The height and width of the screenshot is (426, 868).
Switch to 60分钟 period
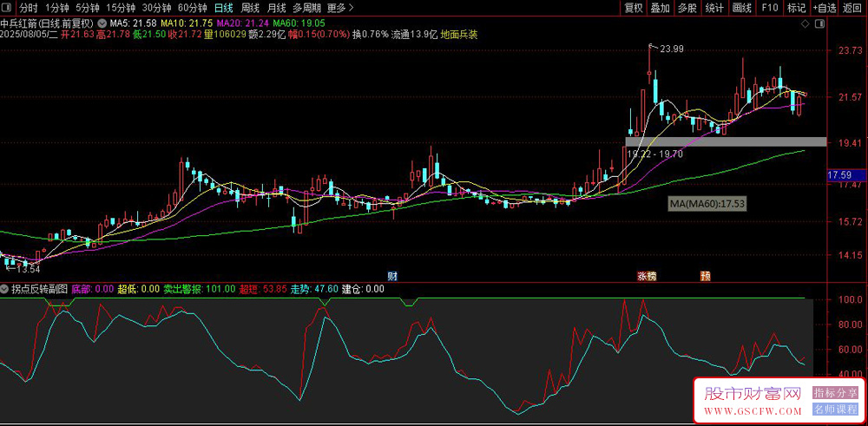pos(193,8)
